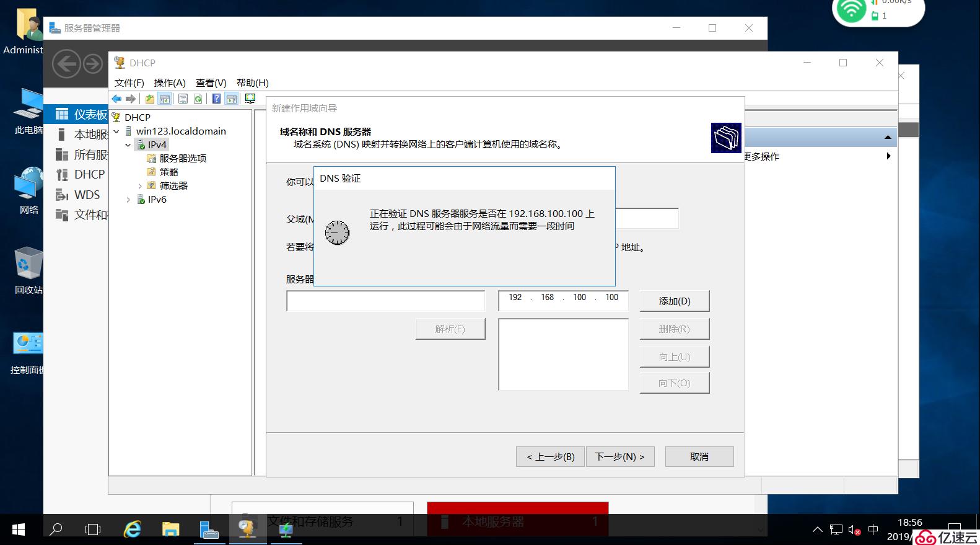The height and width of the screenshot is (545, 980).
Task: Open the 操作(A) menu
Action: 170,82
